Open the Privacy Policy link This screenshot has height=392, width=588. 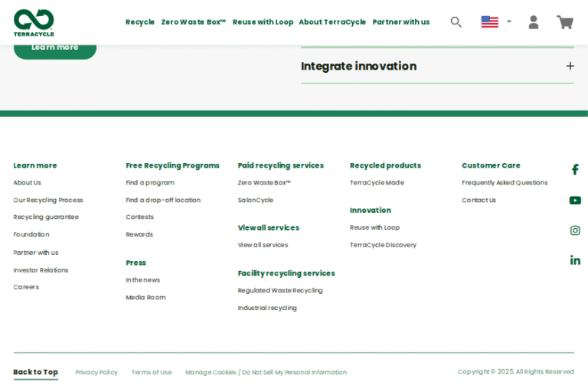pyautogui.click(x=96, y=372)
